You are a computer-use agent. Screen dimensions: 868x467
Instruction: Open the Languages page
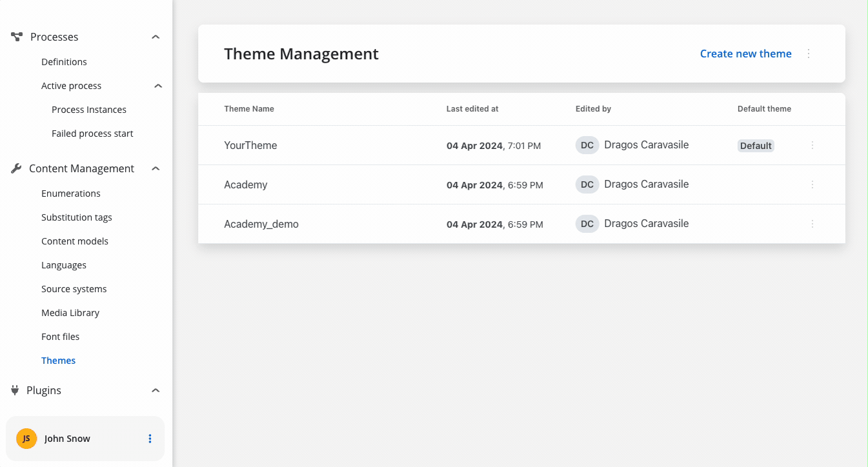(64, 265)
